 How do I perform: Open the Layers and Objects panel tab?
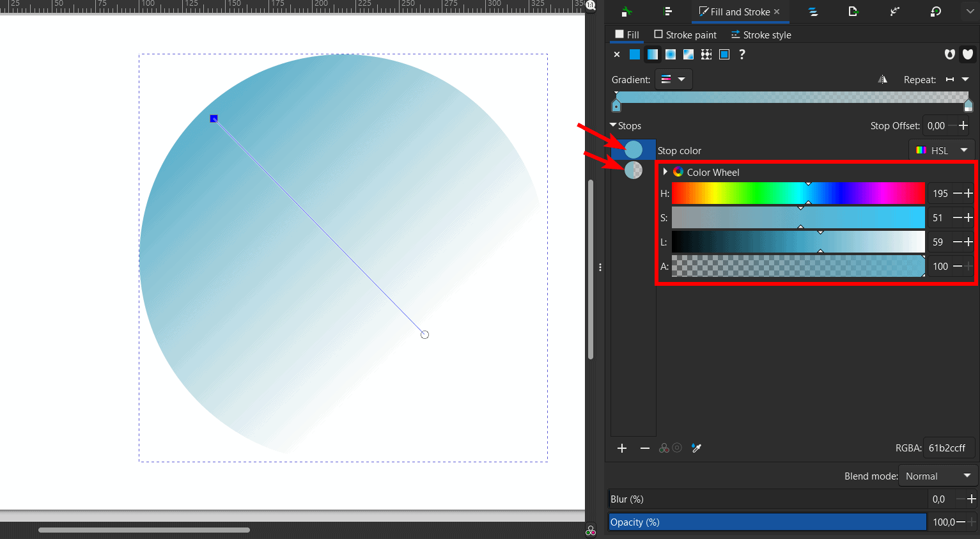point(813,12)
